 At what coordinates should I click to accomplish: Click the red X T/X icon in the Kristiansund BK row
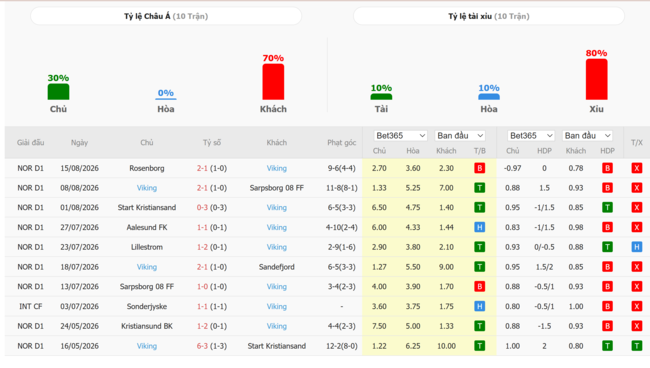[637, 326]
